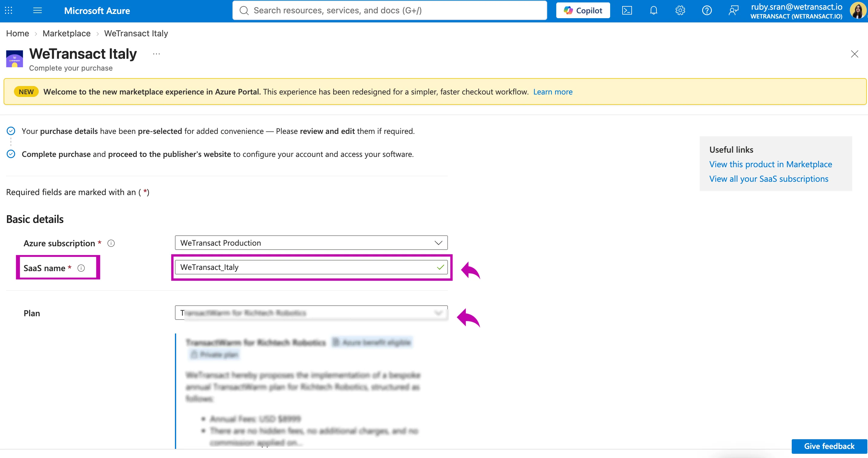Close the WeTransact Italy purchase blade
Image resolution: width=868 pixels, height=458 pixels.
(854, 54)
